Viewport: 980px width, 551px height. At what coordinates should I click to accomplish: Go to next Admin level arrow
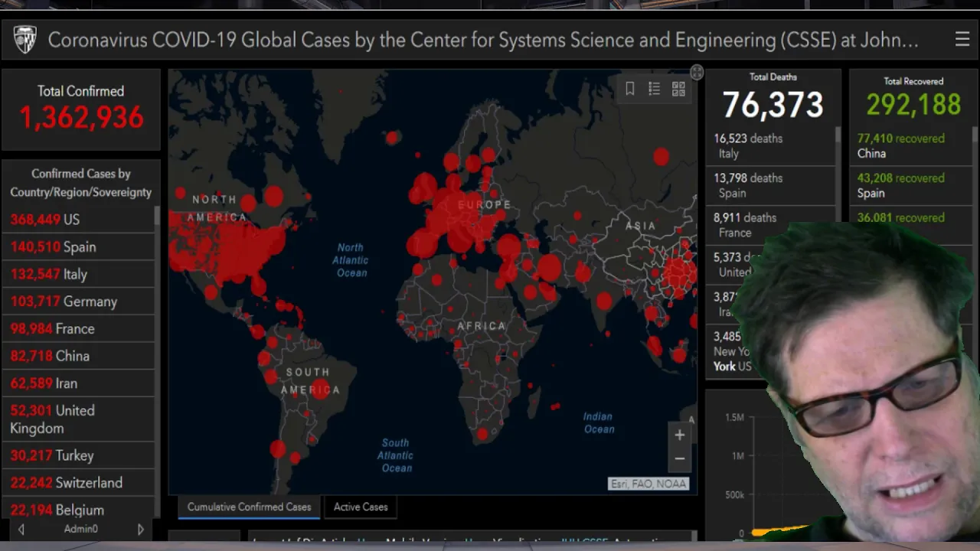tap(140, 529)
